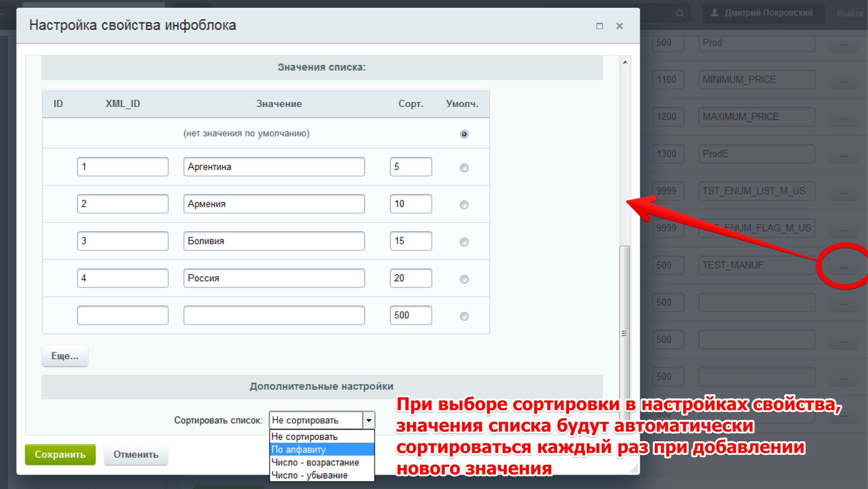Click the Еще... button to add rows
The height and width of the screenshot is (489, 868).
click(x=65, y=356)
